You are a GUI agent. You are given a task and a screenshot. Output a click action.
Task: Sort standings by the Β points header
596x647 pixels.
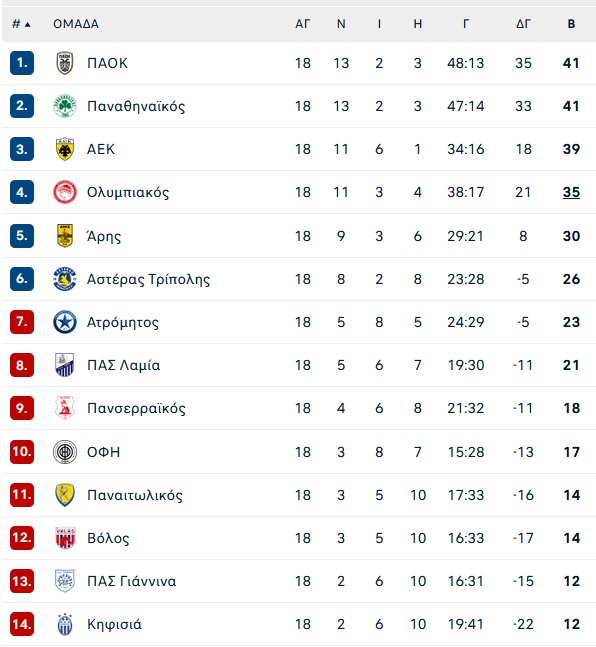tap(571, 24)
